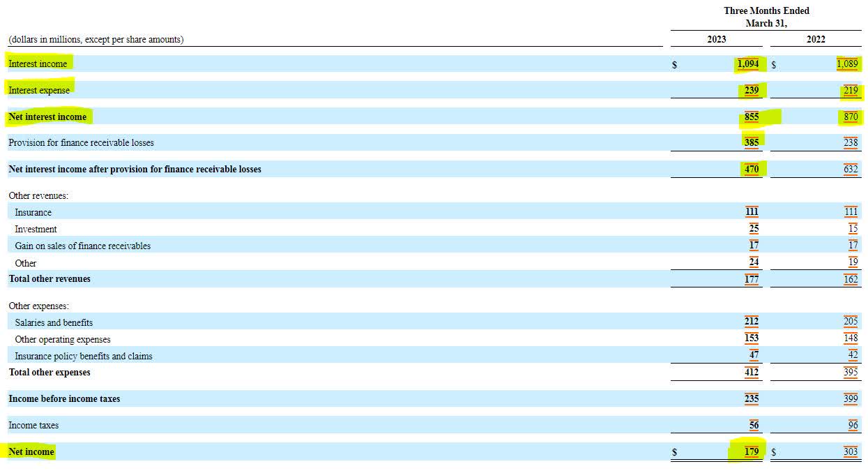Select the 2022 value 632 after provision
Screen dimensions: 868x471
pyautogui.click(x=851, y=169)
